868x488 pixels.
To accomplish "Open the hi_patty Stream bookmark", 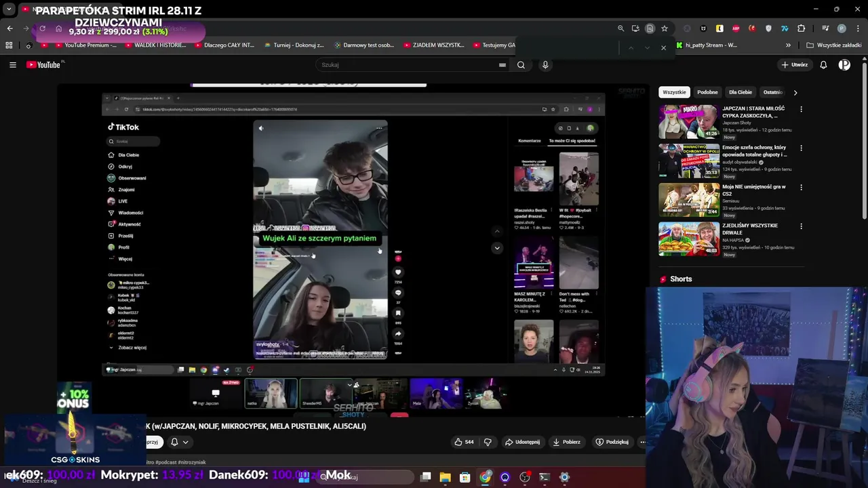I will pyautogui.click(x=706, y=45).
